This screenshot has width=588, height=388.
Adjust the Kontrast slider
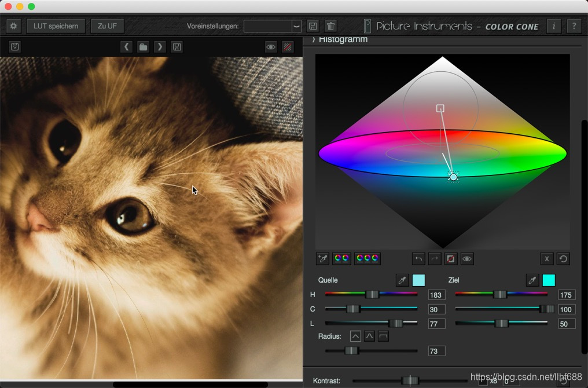410,380
